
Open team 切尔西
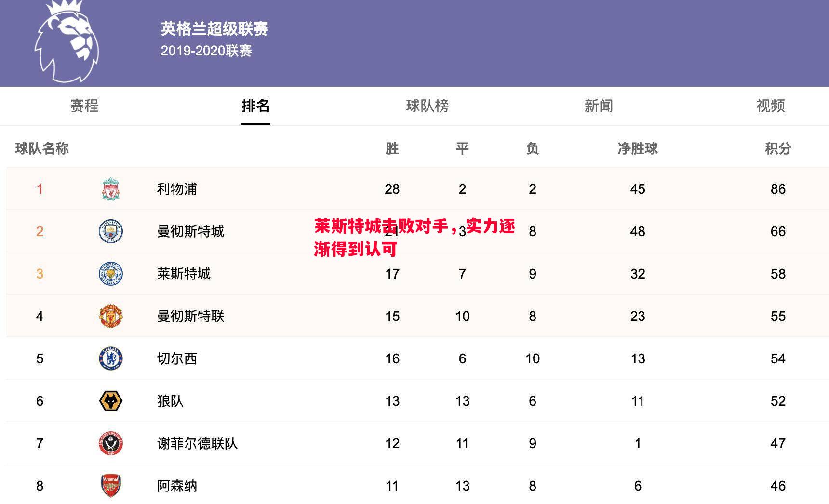(x=177, y=358)
